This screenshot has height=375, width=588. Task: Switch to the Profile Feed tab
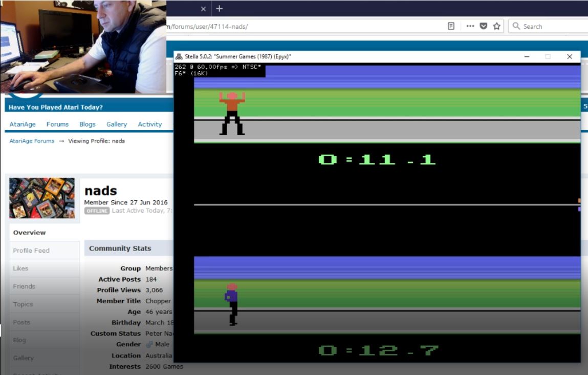(31, 251)
